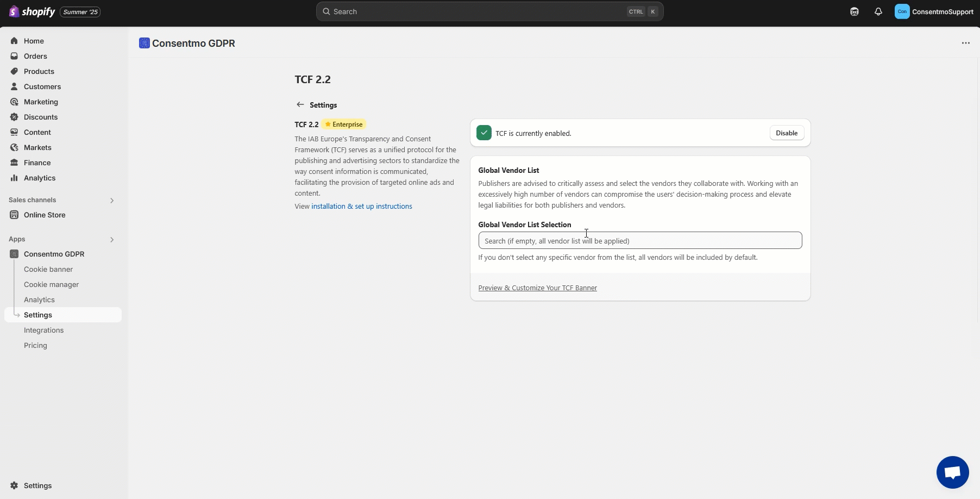Open the notifications bell
This screenshot has height=499, width=980.
pos(878,11)
